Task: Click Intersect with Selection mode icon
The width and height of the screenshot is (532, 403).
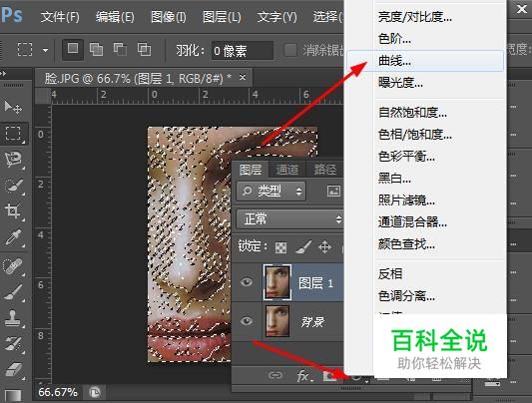Action: pyautogui.click(x=144, y=50)
